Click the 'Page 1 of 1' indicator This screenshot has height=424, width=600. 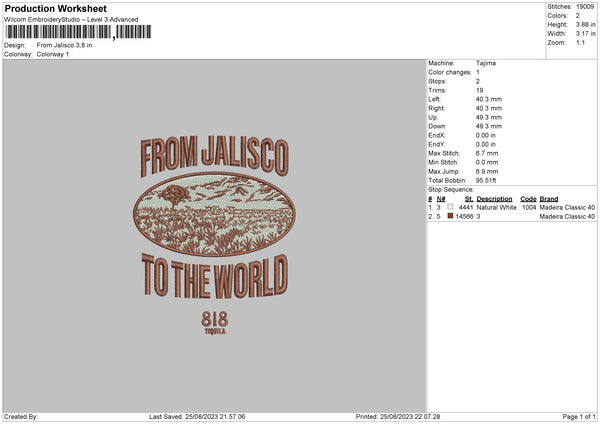pos(579,417)
